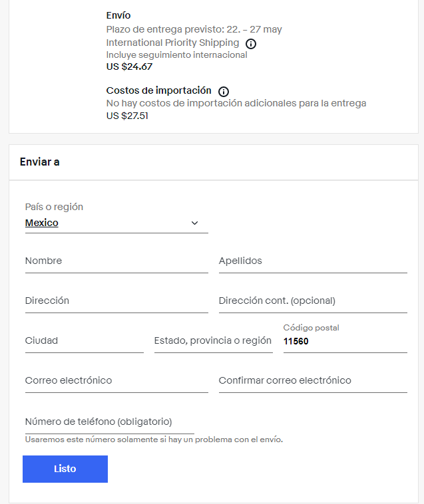The height and width of the screenshot is (504, 424).
Task: Open the País o región dropdown showing Mexico
Action: [116, 223]
